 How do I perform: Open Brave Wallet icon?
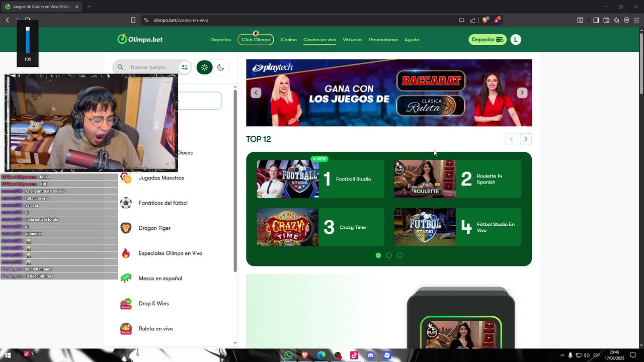606,20
